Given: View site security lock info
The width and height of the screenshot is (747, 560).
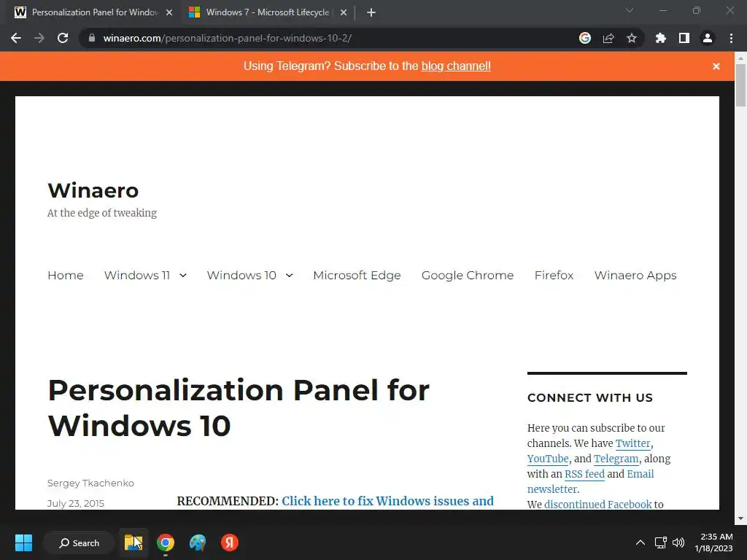Looking at the screenshot, I should (x=92, y=38).
